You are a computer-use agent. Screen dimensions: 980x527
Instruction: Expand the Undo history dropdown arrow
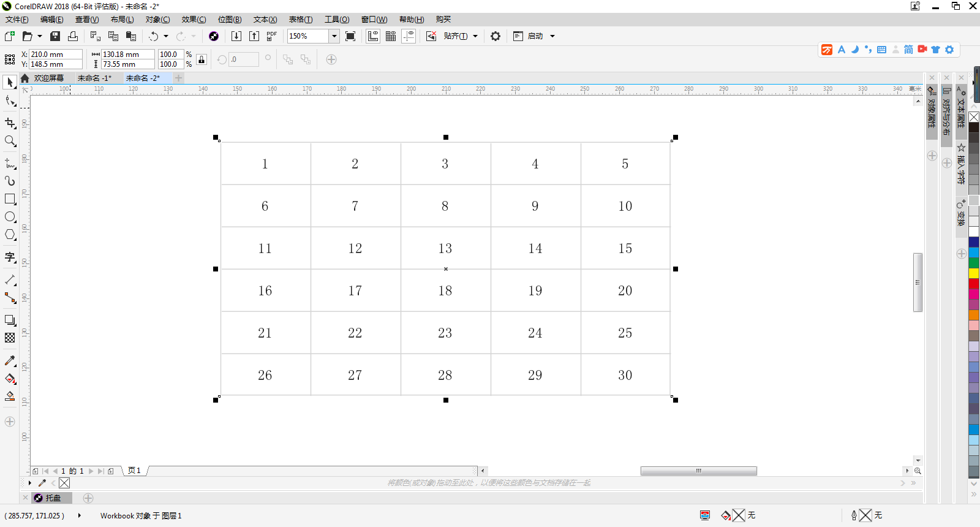click(x=166, y=36)
